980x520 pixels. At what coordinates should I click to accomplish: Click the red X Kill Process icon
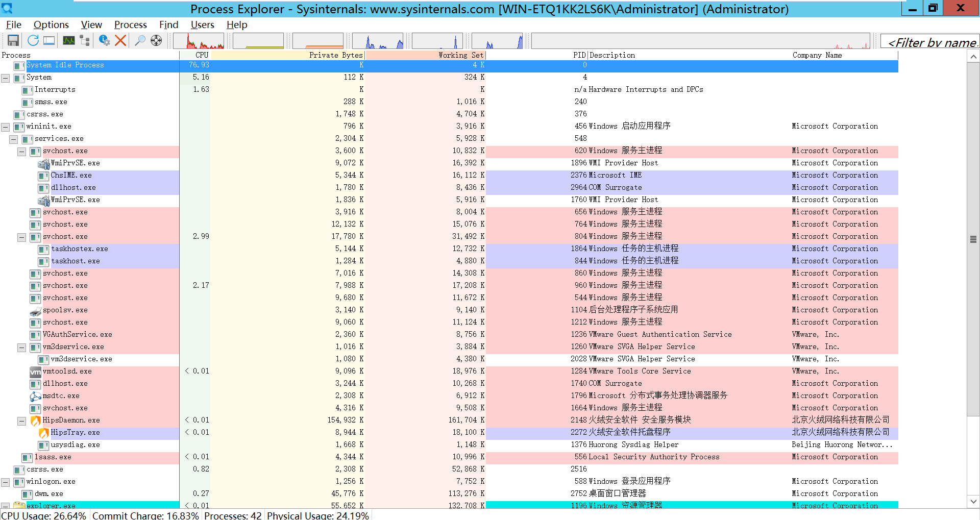[120, 40]
